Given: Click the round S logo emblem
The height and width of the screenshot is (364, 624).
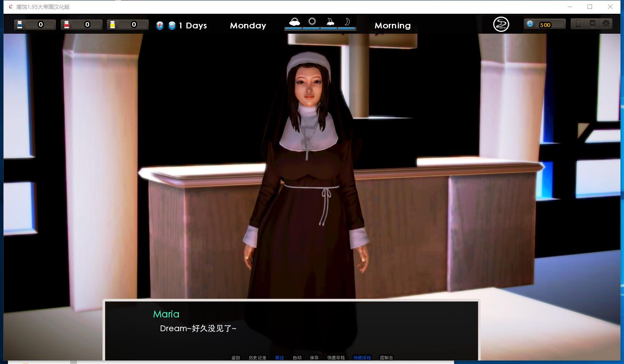Looking at the screenshot, I should (x=501, y=24).
